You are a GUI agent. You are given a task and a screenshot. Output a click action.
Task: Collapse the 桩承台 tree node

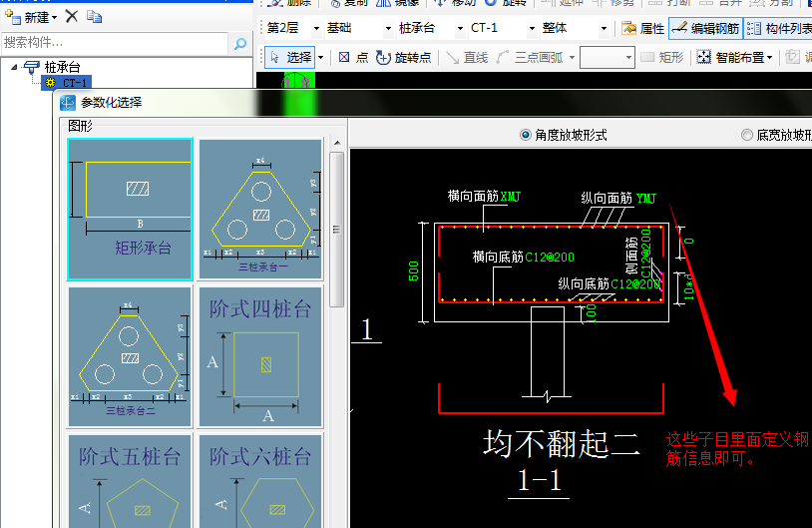[x=14, y=67]
